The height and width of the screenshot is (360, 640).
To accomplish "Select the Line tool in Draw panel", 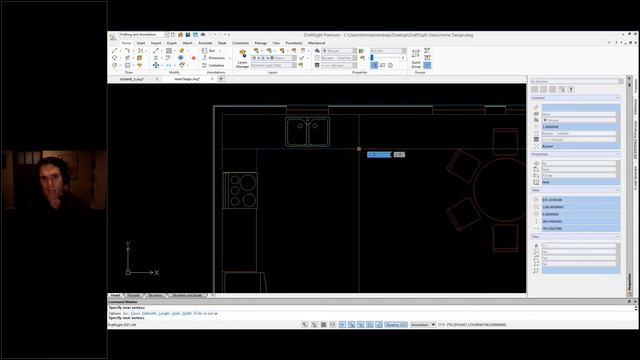I will tap(114, 51).
